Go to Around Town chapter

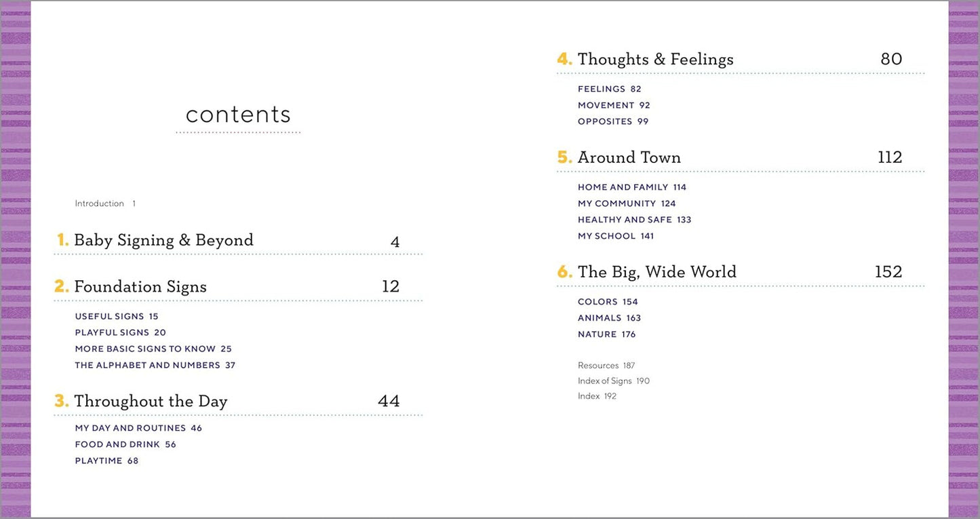[629, 157]
